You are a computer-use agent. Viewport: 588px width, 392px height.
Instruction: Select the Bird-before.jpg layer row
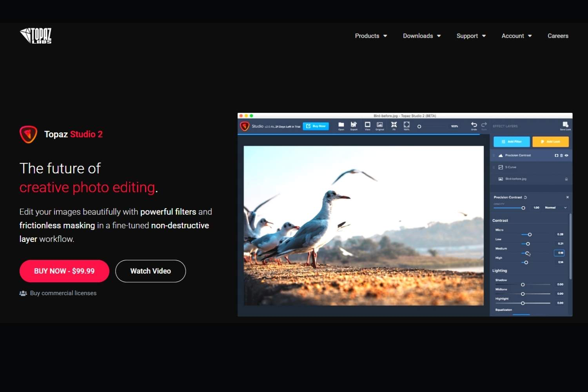click(530, 179)
